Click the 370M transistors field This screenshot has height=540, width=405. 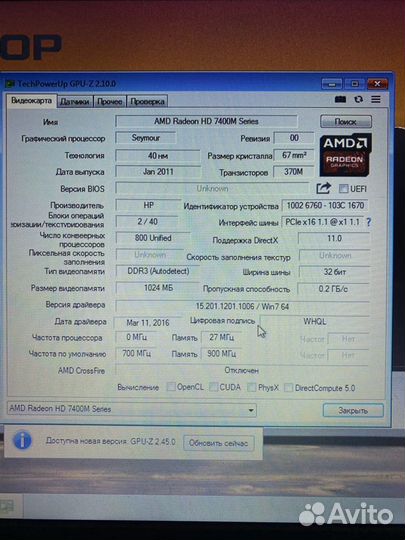click(x=294, y=172)
